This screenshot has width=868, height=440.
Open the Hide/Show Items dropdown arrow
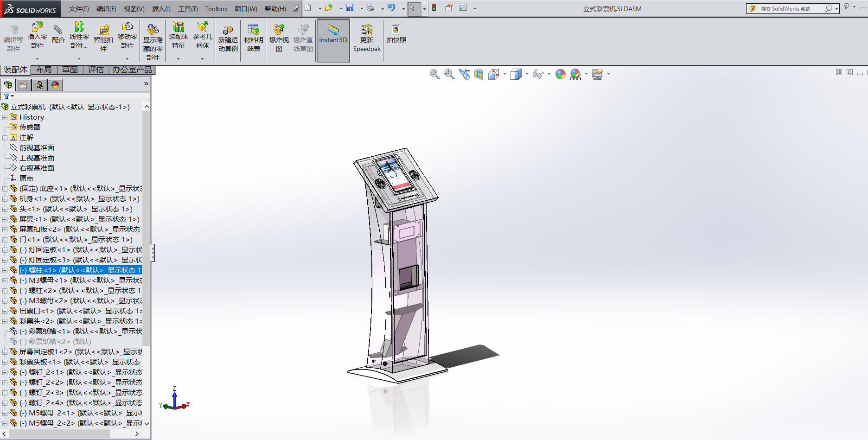tap(549, 74)
